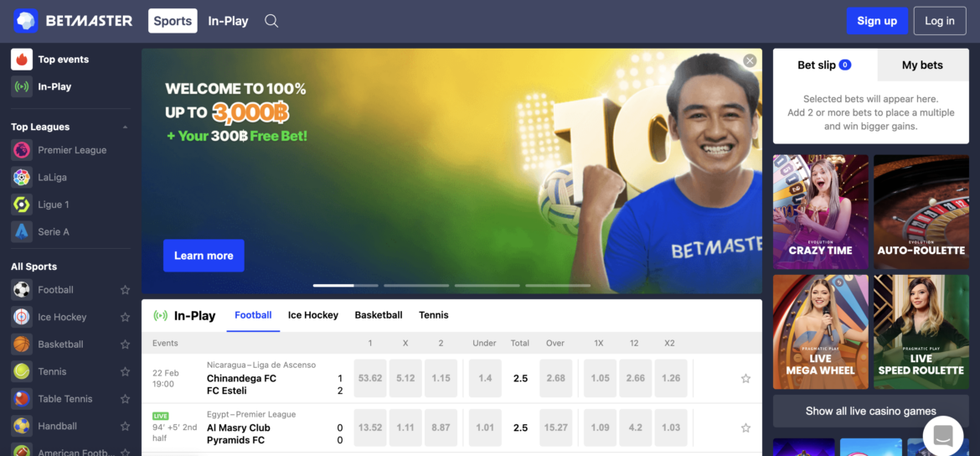Show all live casino games
980x456 pixels.
pos(870,411)
